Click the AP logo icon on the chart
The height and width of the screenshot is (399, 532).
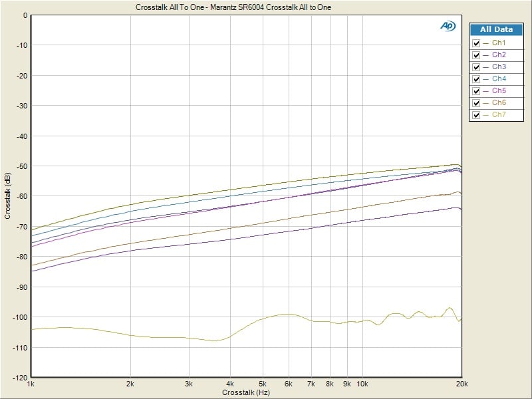click(x=447, y=25)
